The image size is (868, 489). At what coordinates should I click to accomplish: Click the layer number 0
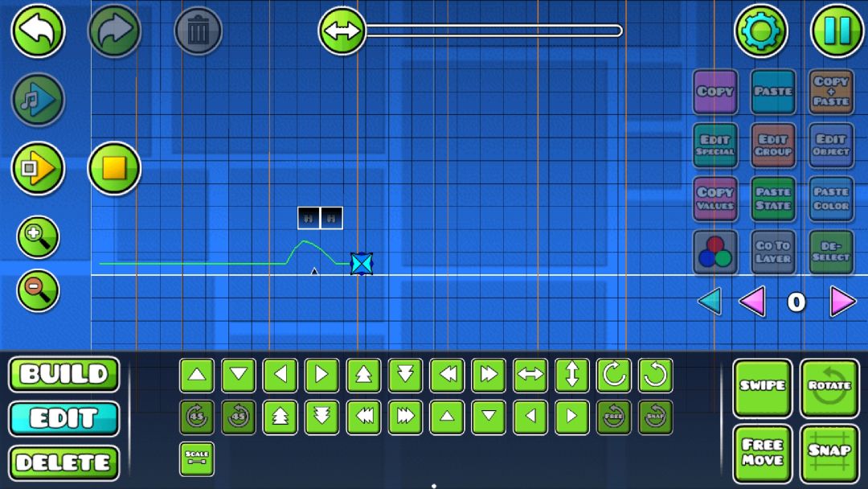point(796,302)
